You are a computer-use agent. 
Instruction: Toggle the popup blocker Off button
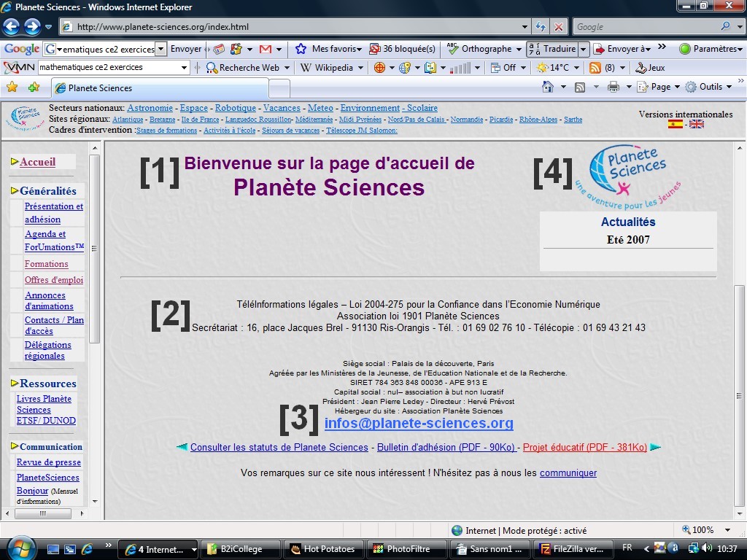point(504,68)
